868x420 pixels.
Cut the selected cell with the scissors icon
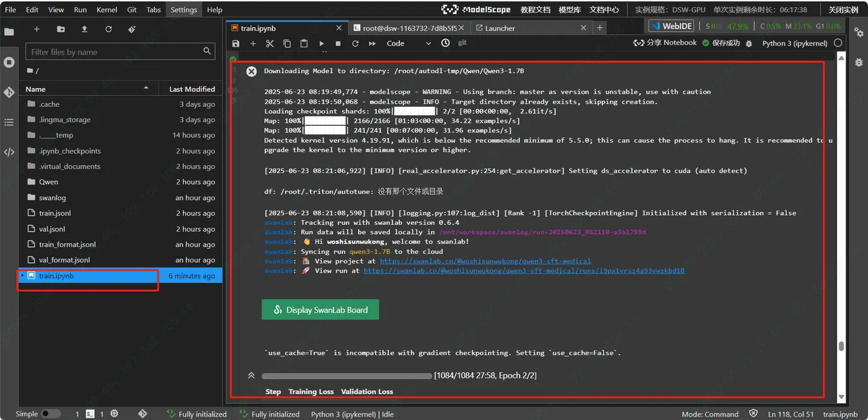pyautogui.click(x=270, y=43)
